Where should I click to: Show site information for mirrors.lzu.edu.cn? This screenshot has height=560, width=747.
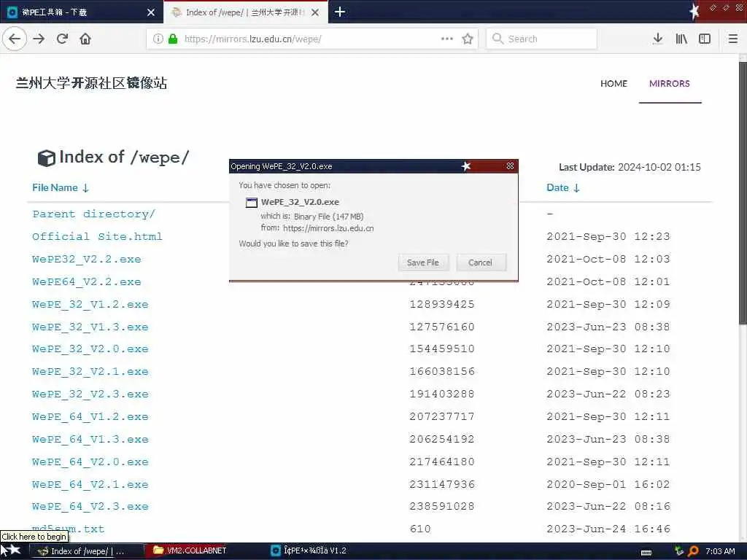158,39
